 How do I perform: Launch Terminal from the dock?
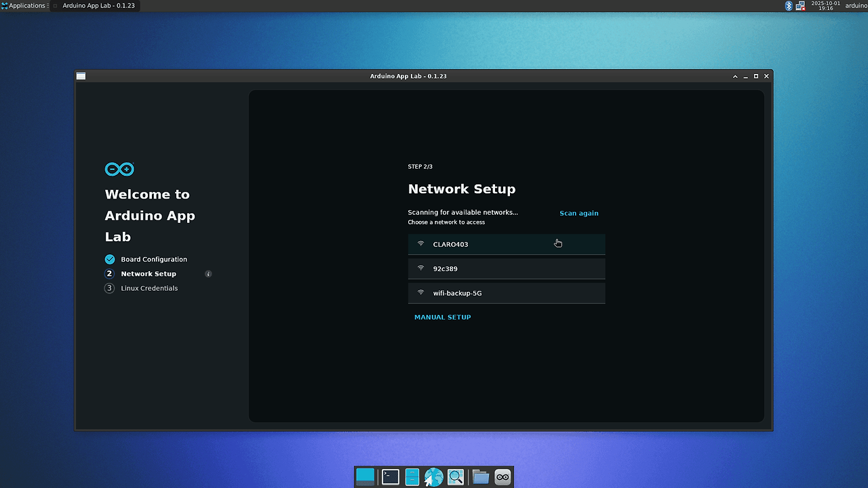click(391, 477)
